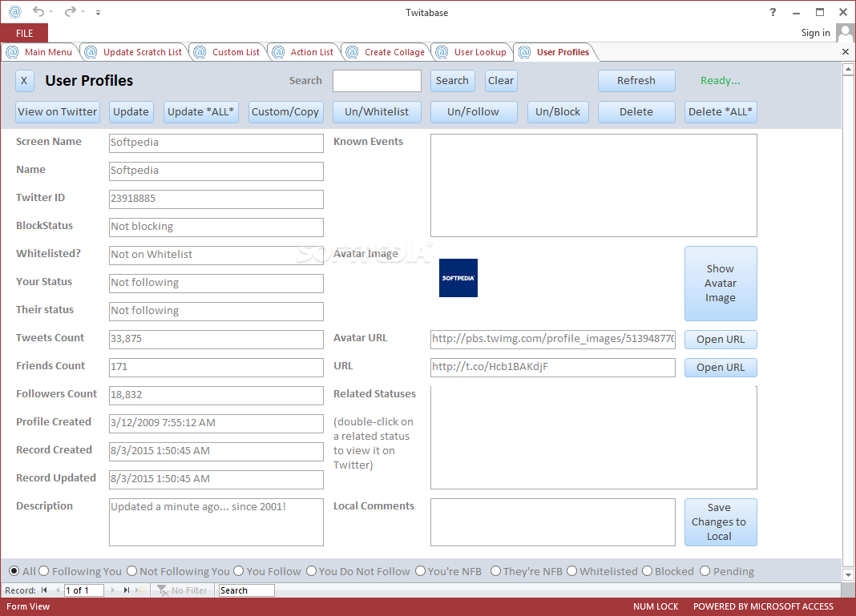This screenshot has height=616, width=856.
Task: Select the Following You radio button
Action: pyautogui.click(x=43, y=570)
